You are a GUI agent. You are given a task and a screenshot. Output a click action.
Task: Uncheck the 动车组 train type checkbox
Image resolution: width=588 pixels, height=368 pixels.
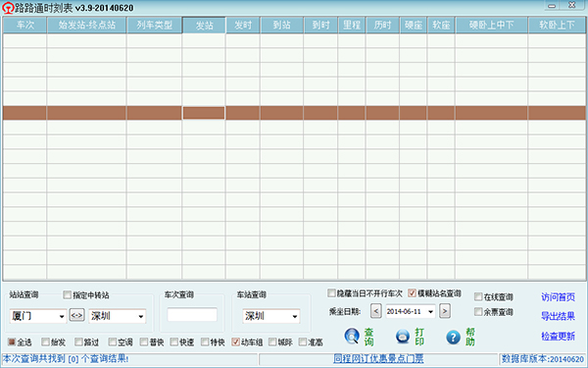coord(235,342)
